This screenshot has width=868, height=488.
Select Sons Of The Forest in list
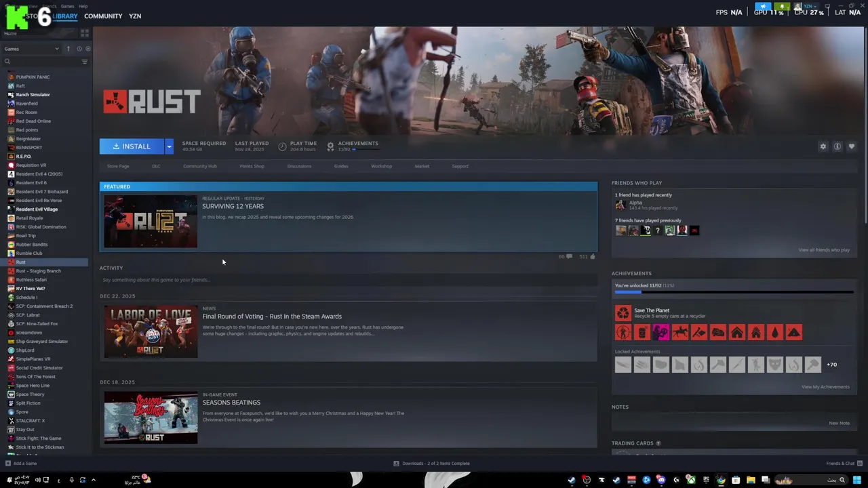point(35,377)
